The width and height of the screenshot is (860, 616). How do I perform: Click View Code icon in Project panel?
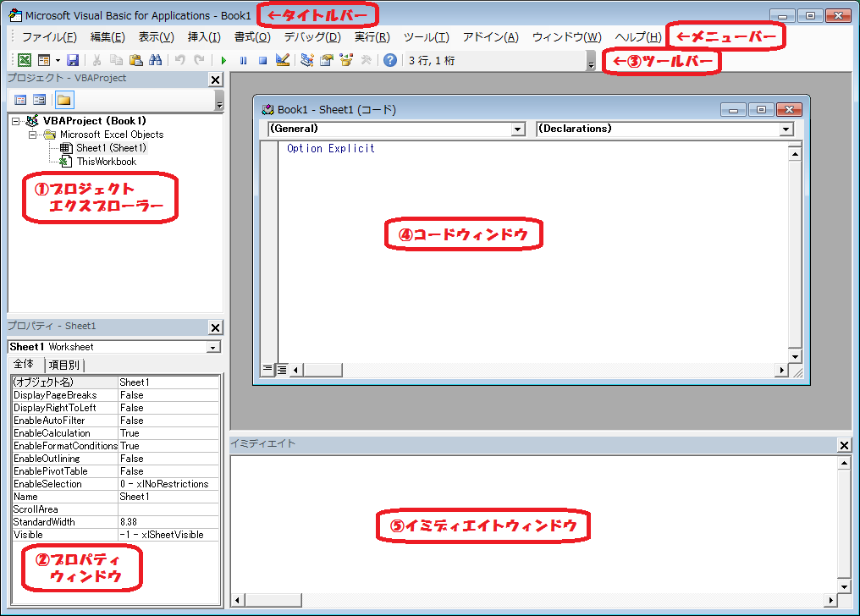pyautogui.click(x=20, y=100)
